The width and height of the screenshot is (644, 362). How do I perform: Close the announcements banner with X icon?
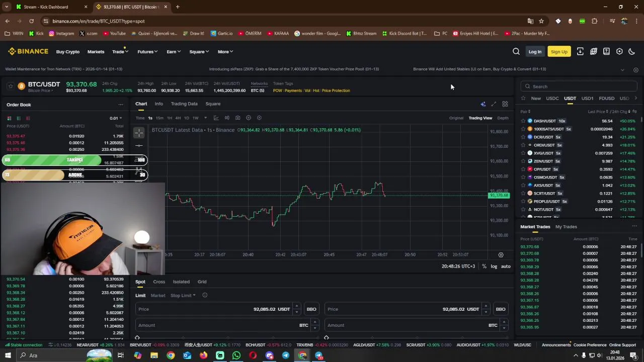pyautogui.click(x=636, y=70)
